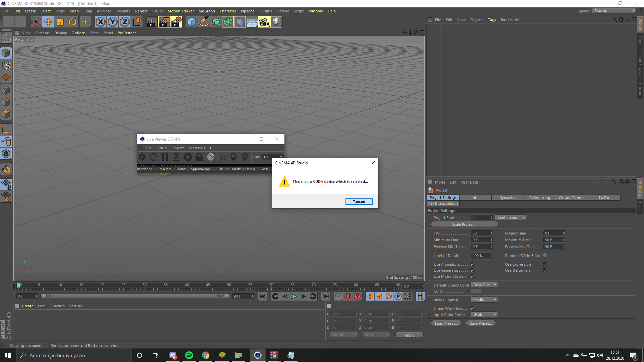Toggle the Use Animation checkbox

(x=473, y=264)
